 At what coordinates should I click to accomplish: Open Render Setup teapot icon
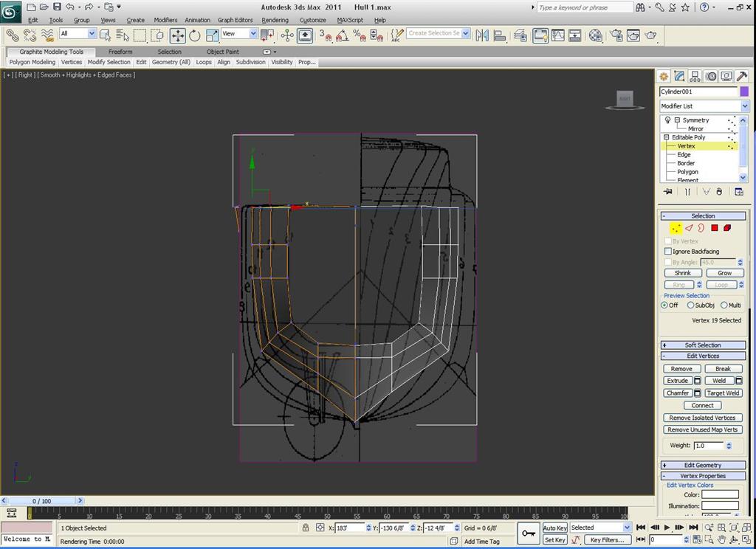pos(616,35)
